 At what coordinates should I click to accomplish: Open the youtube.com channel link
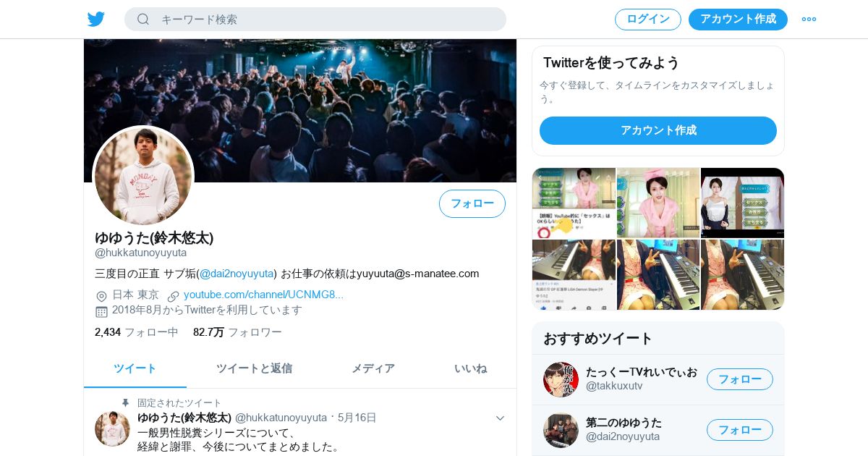pyautogui.click(x=263, y=295)
